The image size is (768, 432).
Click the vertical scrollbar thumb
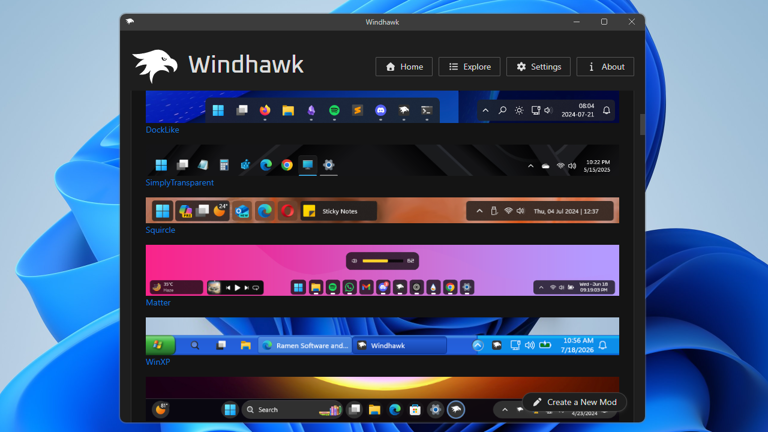[x=642, y=124]
